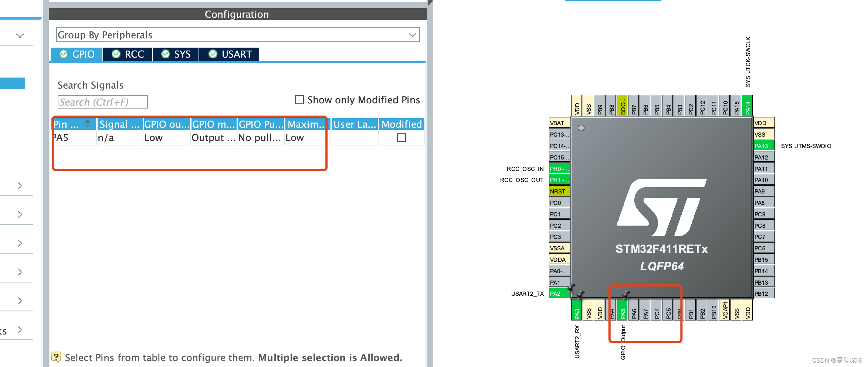Click the GPIO Pull-up column header
This screenshot has width=868, height=367.
coord(261,124)
